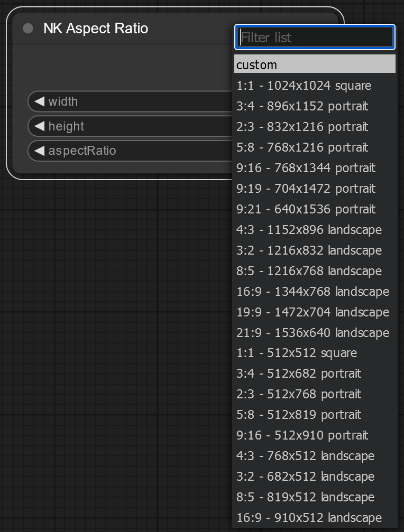Click the left arrow on height widget
Screen dimensions: 404x532
pyautogui.click(x=39, y=126)
